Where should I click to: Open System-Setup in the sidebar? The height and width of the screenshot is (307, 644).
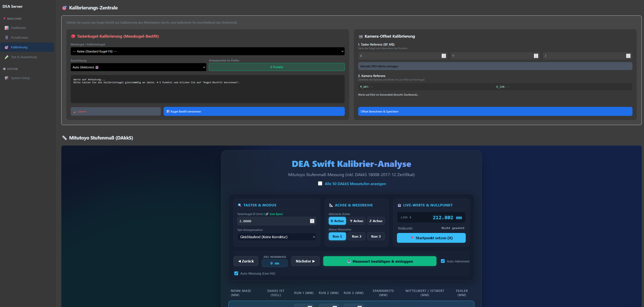pos(27,78)
